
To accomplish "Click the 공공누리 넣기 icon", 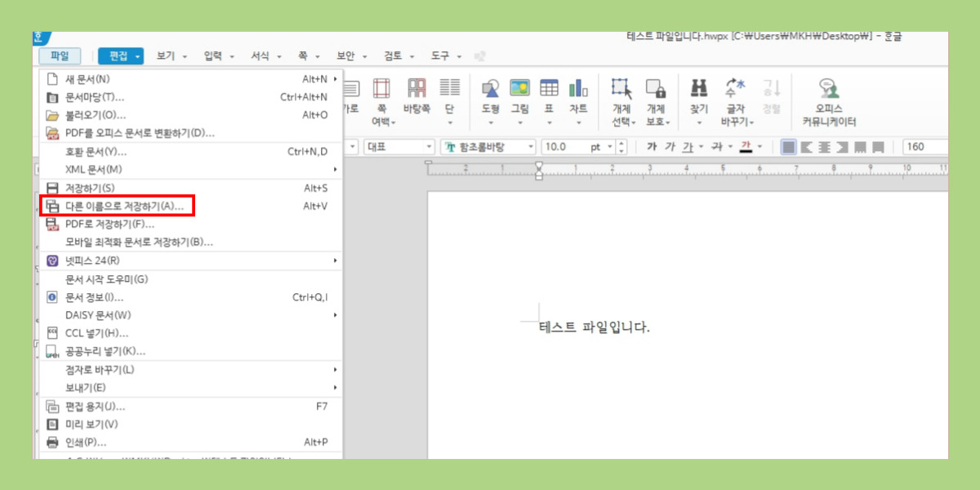I will pyautogui.click(x=52, y=351).
